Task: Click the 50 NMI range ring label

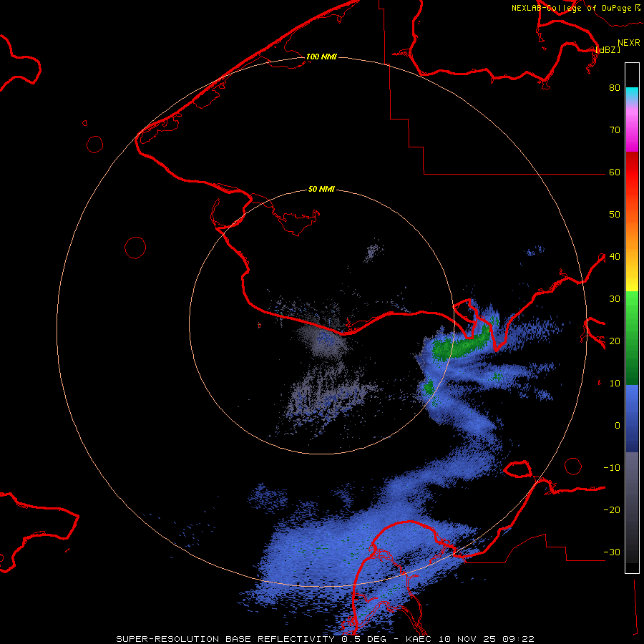Action: click(321, 189)
